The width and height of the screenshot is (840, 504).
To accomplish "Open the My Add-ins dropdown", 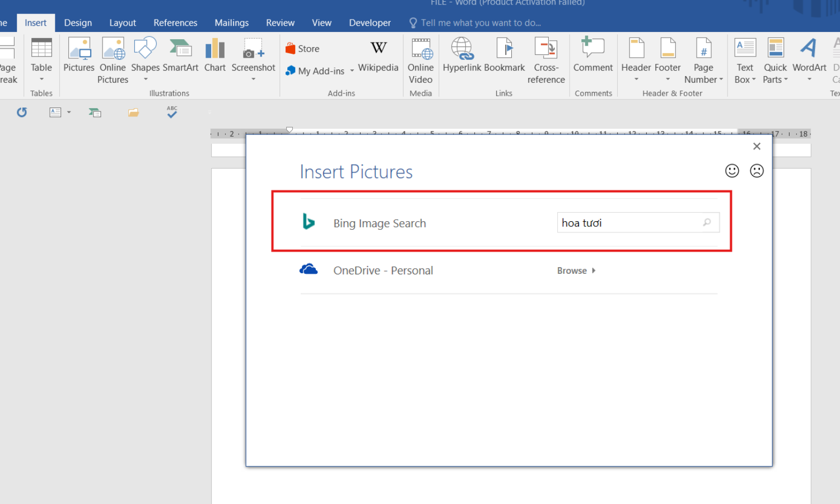I will [x=352, y=71].
